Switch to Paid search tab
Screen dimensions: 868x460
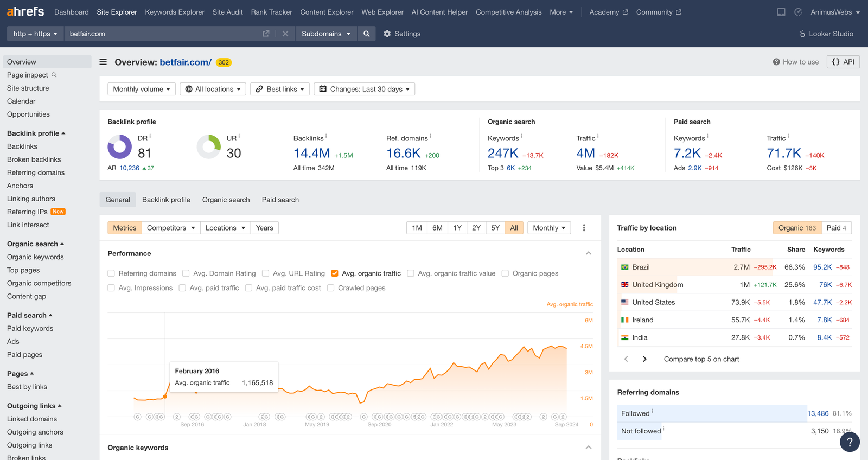coord(280,200)
